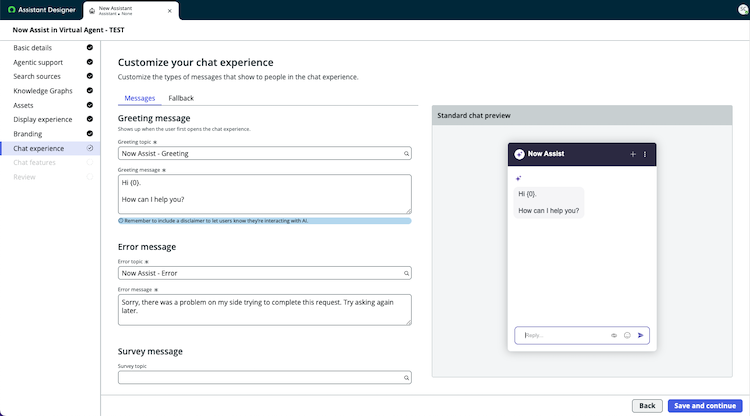Viewport: 750px width, 416px height.
Task: Click the Greeting topic field
Action: click(265, 153)
